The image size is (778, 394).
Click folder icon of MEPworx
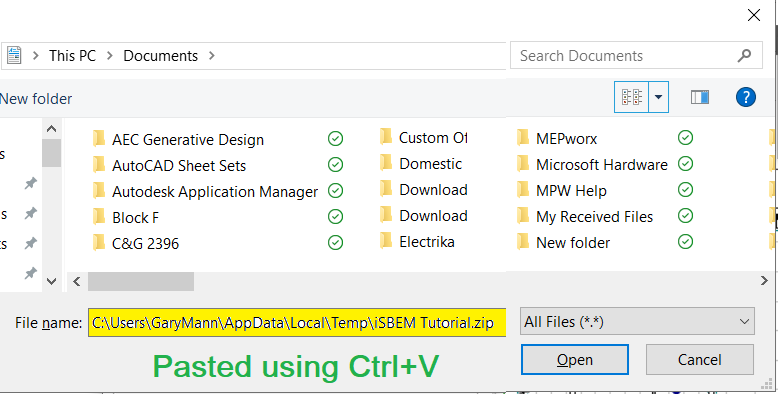pyautogui.click(x=523, y=137)
